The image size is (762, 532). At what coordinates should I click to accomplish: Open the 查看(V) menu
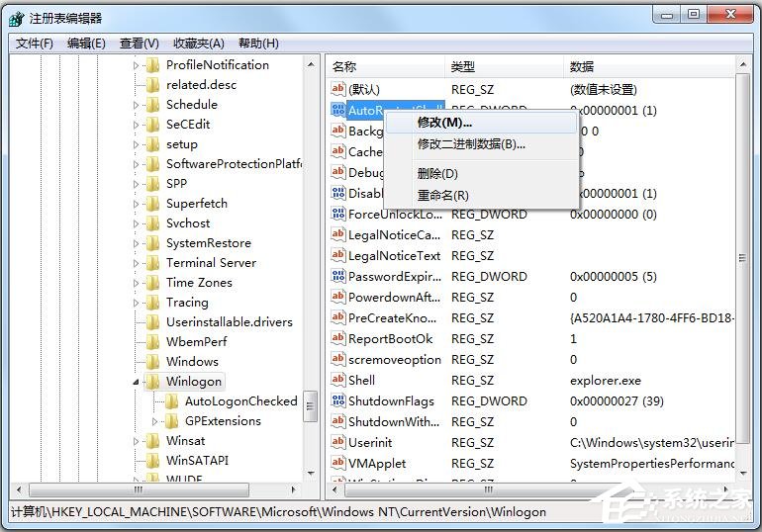point(139,44)
